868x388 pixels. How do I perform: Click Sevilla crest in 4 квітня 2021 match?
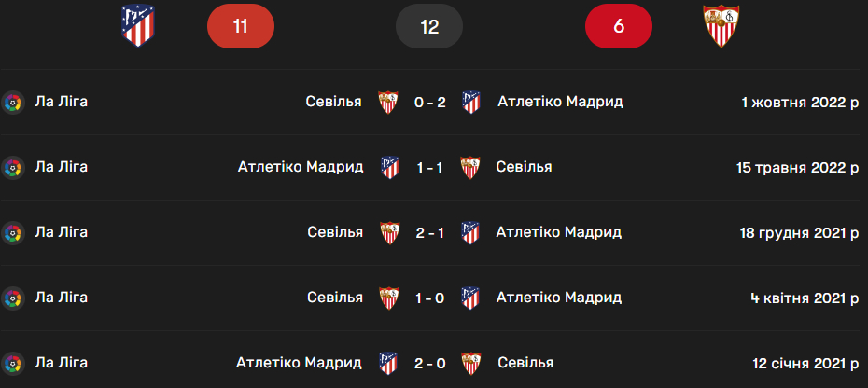(x=387, y=298)
